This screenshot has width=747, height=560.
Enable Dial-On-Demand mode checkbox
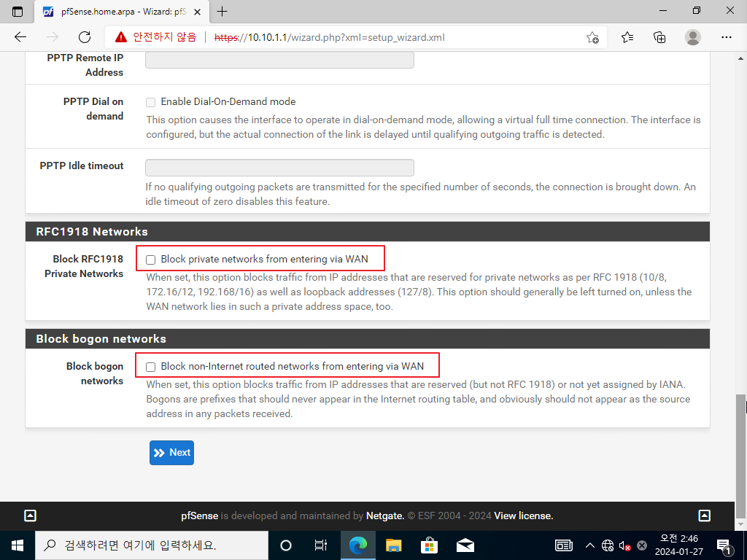pos(150,102)
